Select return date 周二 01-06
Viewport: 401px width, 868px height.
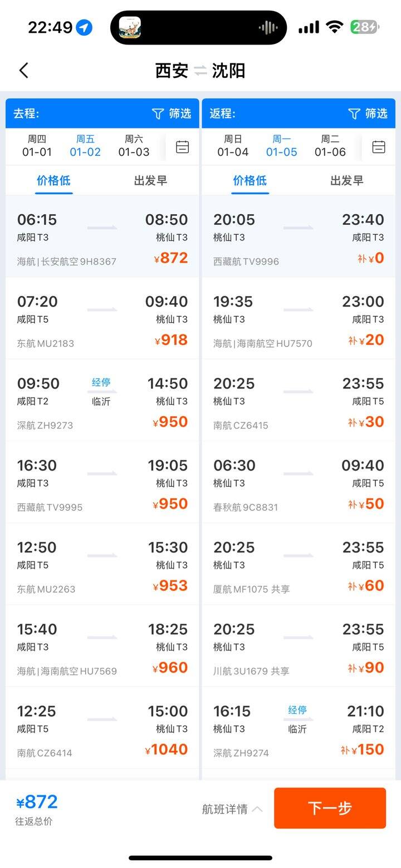(330, 146)
